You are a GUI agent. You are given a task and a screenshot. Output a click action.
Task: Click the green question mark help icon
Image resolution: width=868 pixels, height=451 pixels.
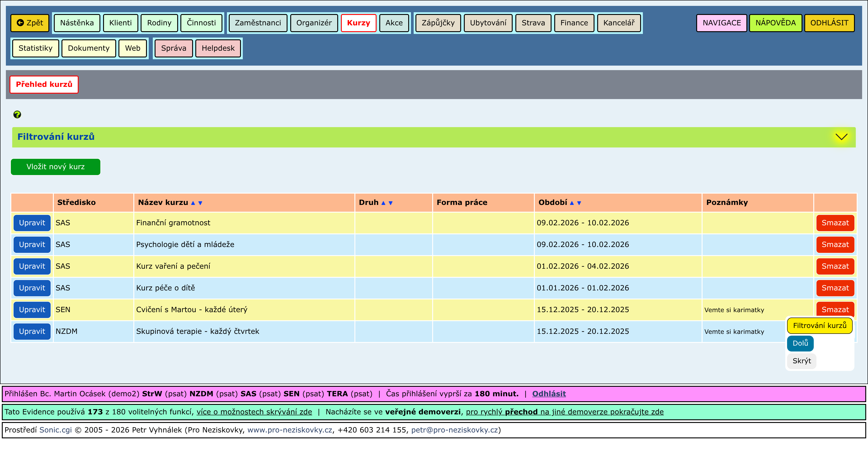(17, 115)
